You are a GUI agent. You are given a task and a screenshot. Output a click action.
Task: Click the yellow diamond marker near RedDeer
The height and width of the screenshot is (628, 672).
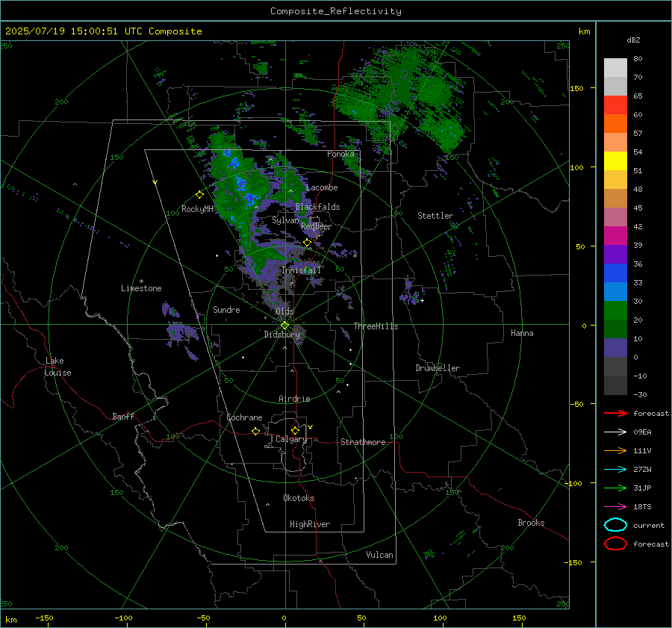tap(307, 243)
